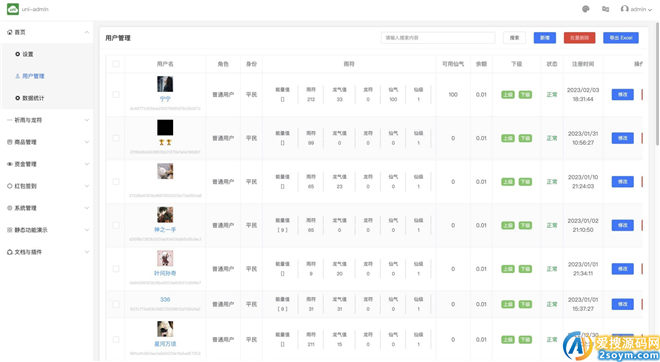Click the 静态功能演示 sidebar icon

pyautogui.click(x=10, y=230)
